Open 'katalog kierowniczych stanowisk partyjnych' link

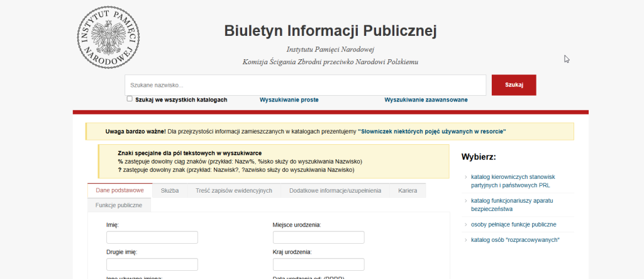[x=513, y=181]
